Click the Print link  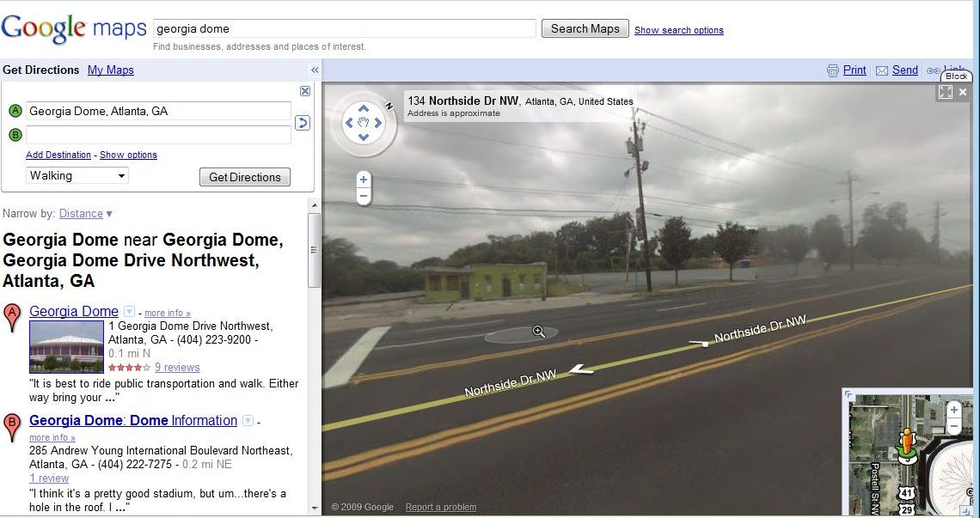[x=854, y=70]
